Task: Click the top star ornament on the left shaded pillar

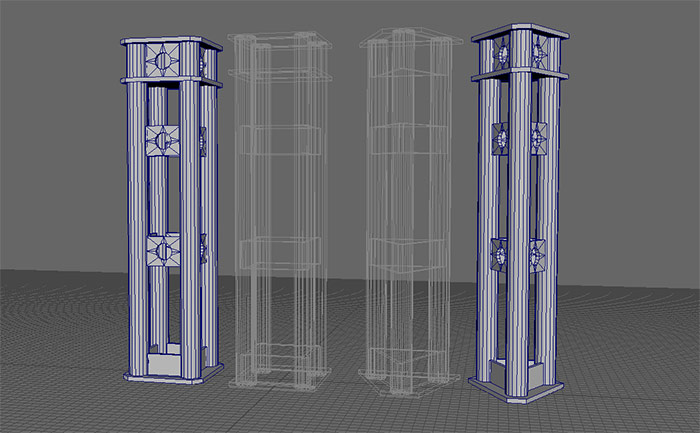Action: (164, 59)
